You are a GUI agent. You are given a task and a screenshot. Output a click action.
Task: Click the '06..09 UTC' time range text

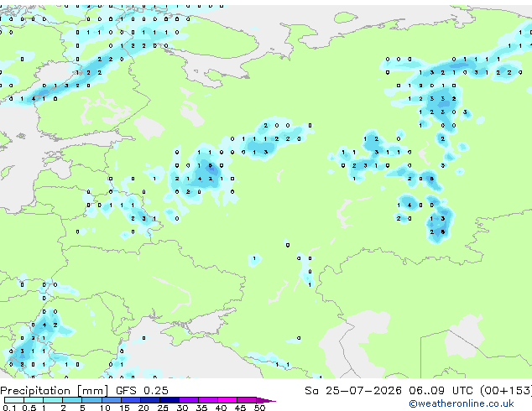pyautogui.click(x=441, y=391)
